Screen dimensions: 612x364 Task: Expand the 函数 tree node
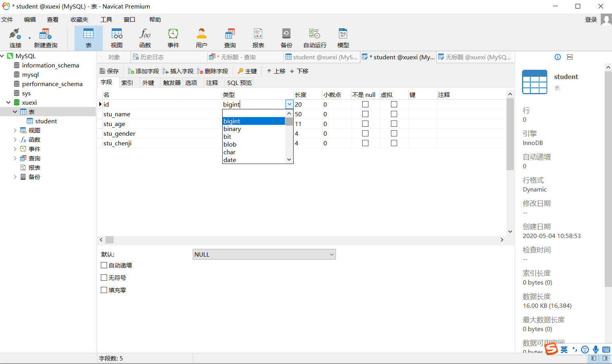(15, 140)
